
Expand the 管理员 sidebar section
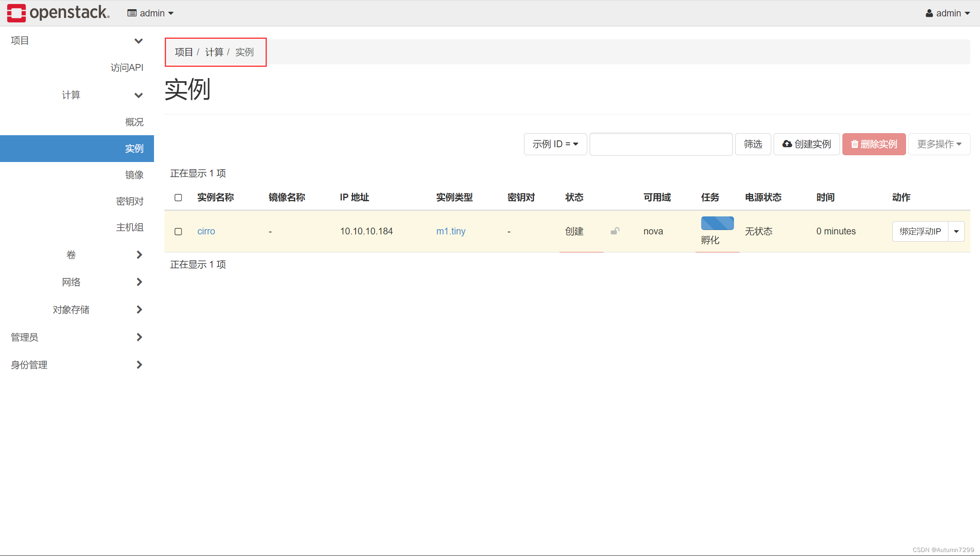click(77, 337)
